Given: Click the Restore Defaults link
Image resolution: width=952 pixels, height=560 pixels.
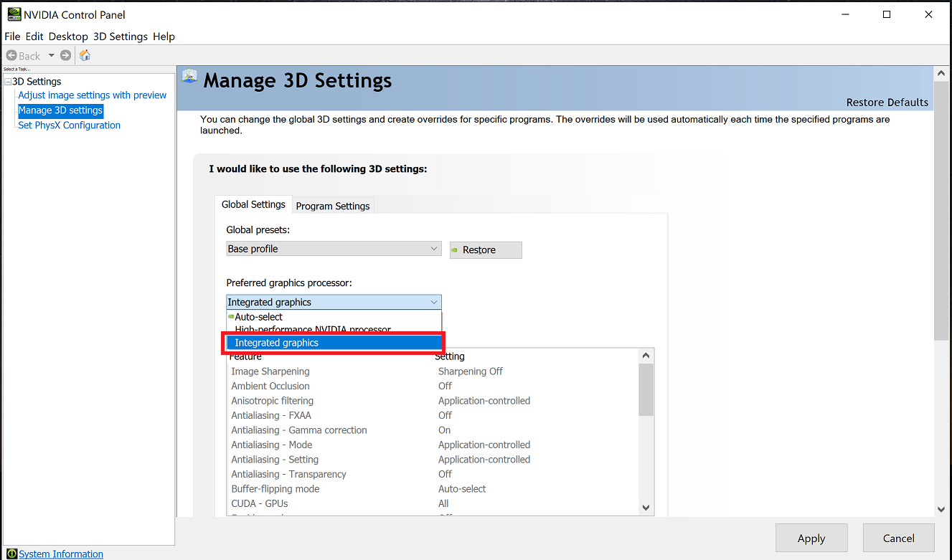Looking at the screenshot, I should (887, 102).
